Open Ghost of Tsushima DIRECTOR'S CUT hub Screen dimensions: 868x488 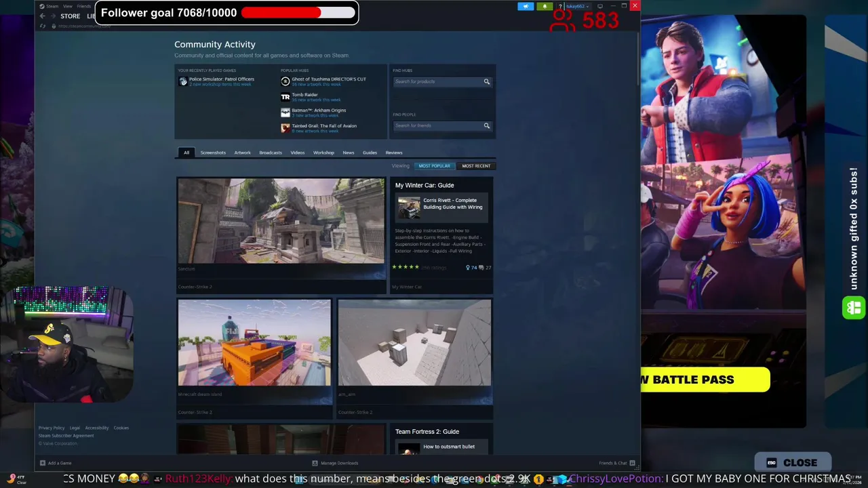328,79
